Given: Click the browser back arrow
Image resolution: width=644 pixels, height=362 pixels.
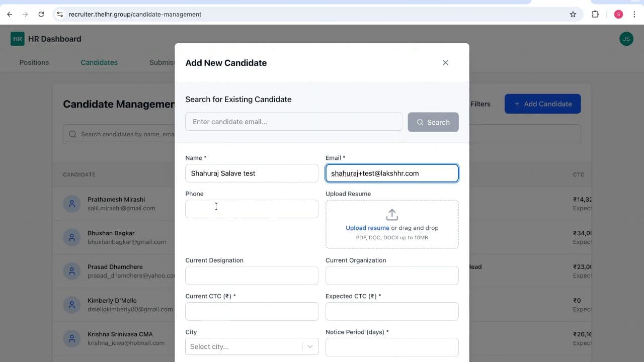Looking at the screenshot, I should pos(9,14).
